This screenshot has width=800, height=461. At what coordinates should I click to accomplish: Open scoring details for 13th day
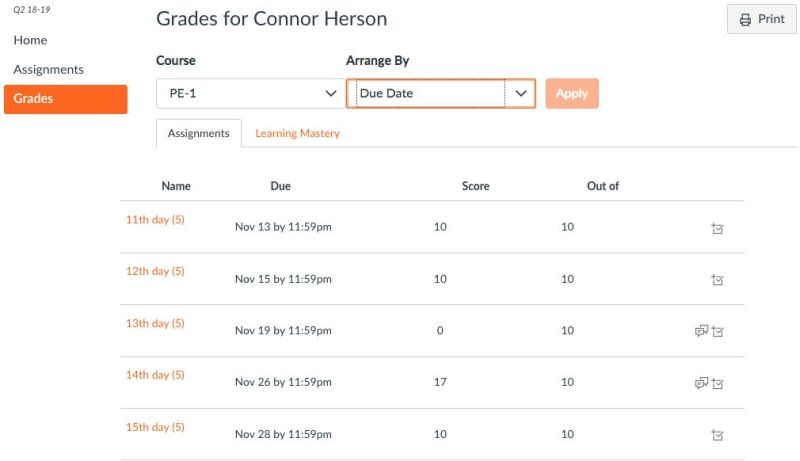coord(718,331)
